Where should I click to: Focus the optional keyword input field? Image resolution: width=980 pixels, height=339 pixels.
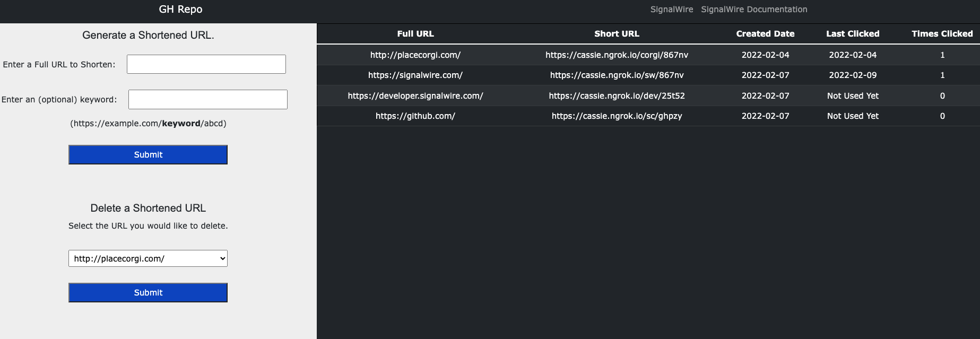(x=207, y=99)
